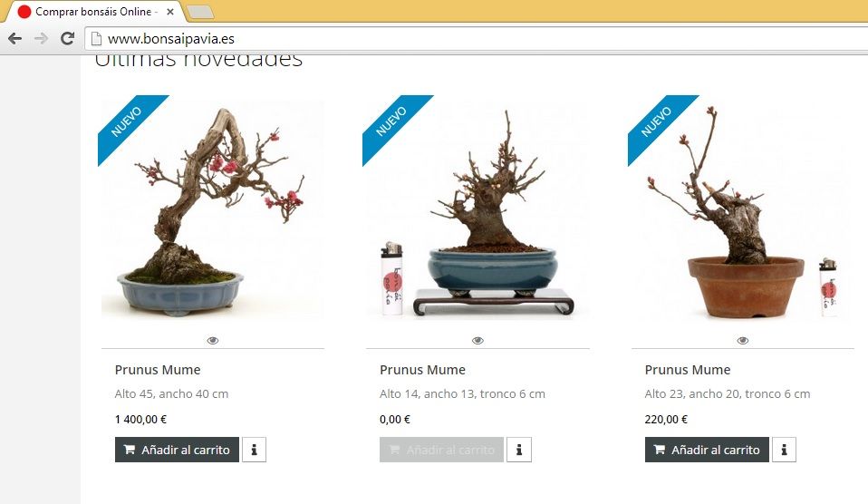Image resolution: width=868 pixels, height=504 pixels.
Task: Open info for 0,00 € Prunus Mume
Action: click(x=519, y=450)
